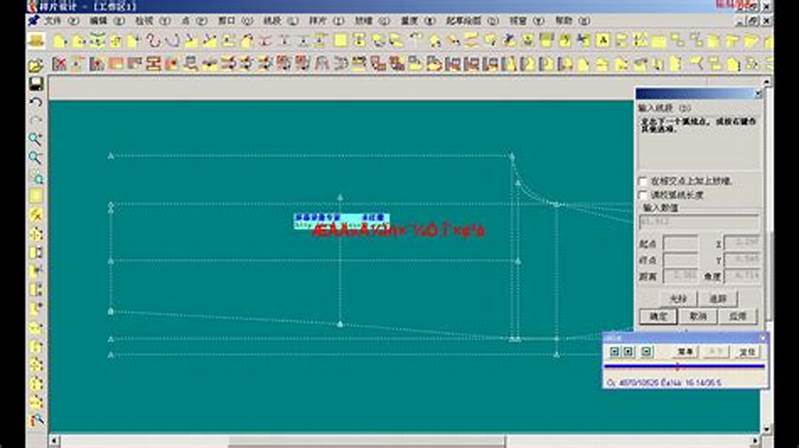Screen dimensions: 800x448
Task: Open the 编辑 menu
Action: click(107, 21)
